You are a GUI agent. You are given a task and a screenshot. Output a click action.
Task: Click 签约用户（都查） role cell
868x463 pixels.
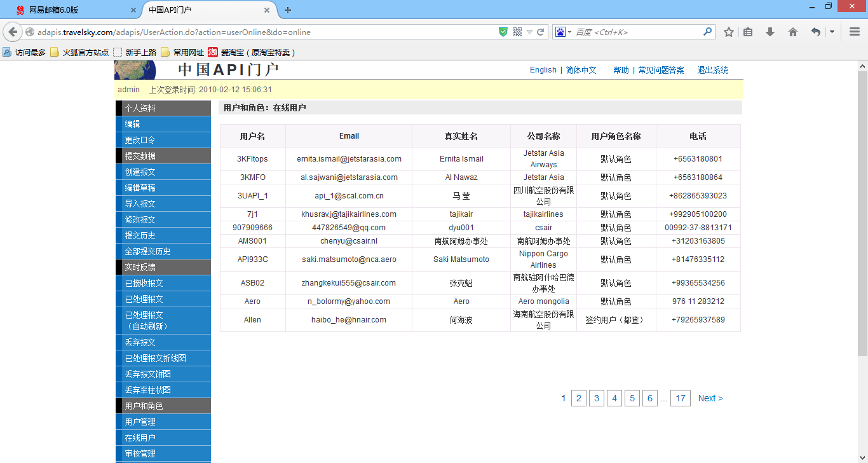pyautogui.click(x=616, y=320)
